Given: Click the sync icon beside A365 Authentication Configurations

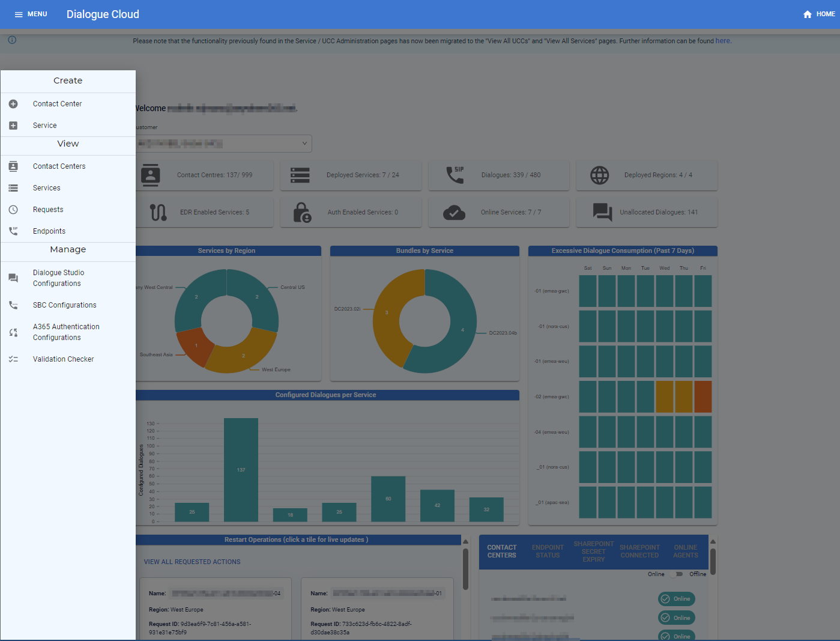Looking at the screenshot, I should [x=13, y=332].
